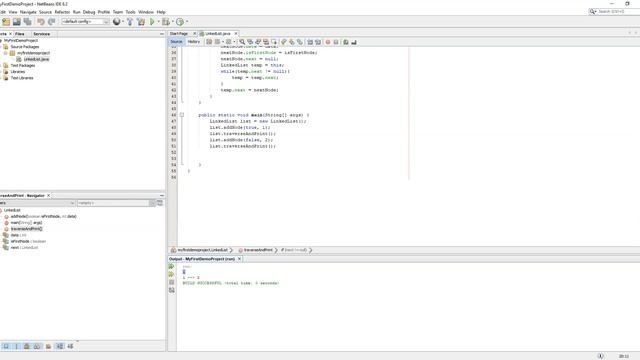Click the Save All icon
This screenshot has height=360, width=640.
pos(27,22)
